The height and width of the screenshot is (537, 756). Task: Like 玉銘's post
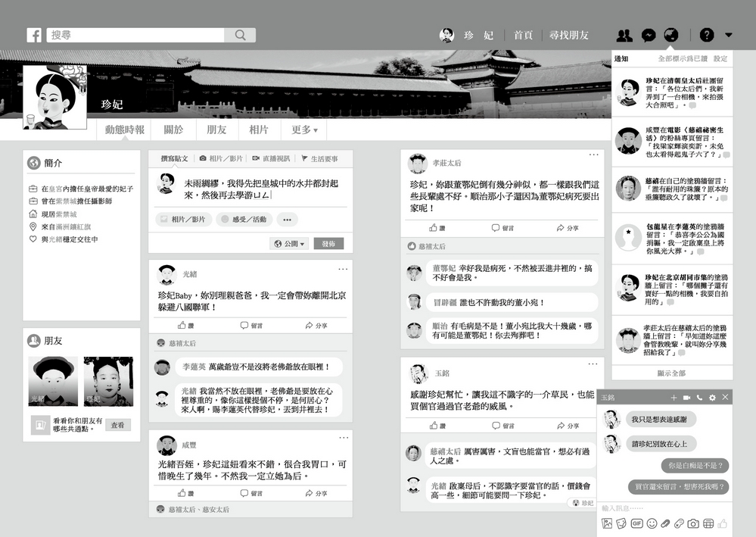pyautogui.click(x=438, y=426)
